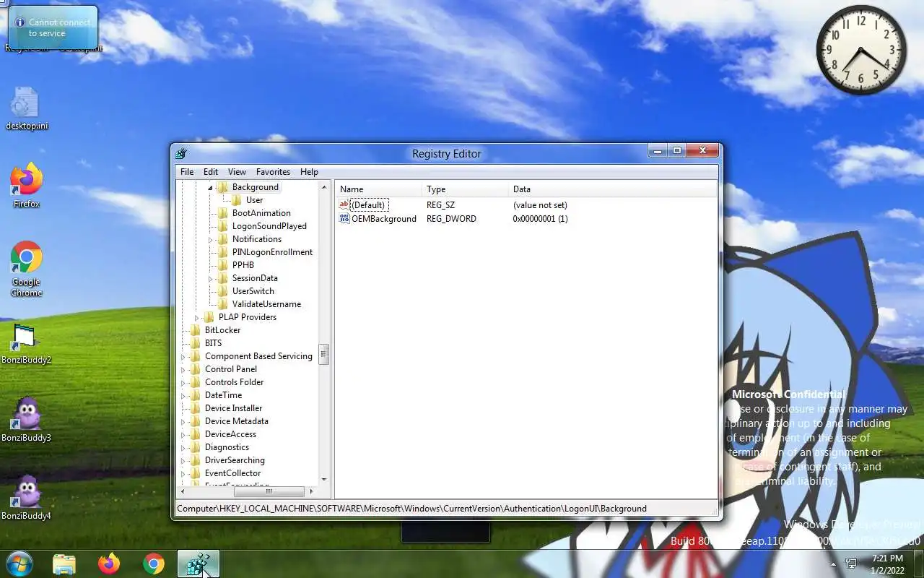Expand the Diagnostics key

(x=183, y=447)
